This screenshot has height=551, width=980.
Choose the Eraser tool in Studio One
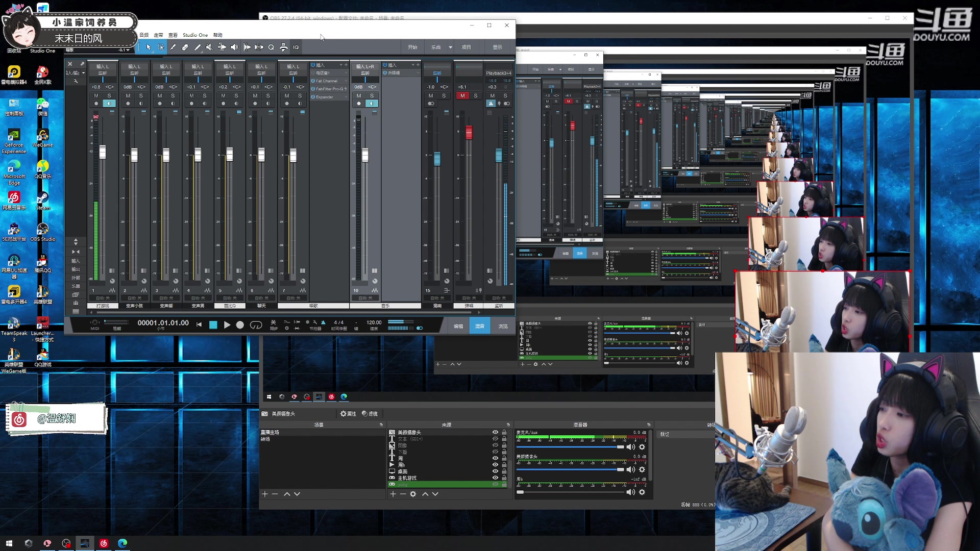(185, 47)
